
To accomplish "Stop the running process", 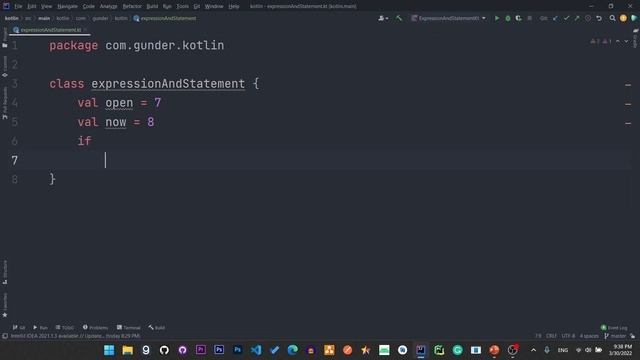I will pos(529,18).
